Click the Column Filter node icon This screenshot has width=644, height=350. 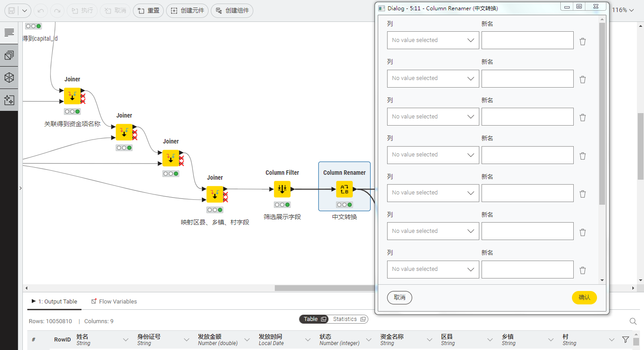(282, 189)
